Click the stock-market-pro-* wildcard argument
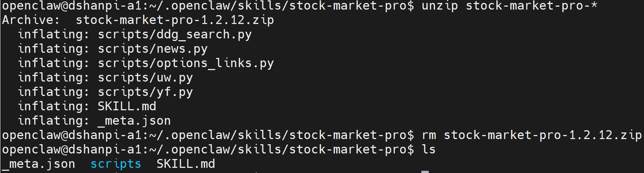The height and width of the screenshot is (173, 644). point(532,6)
